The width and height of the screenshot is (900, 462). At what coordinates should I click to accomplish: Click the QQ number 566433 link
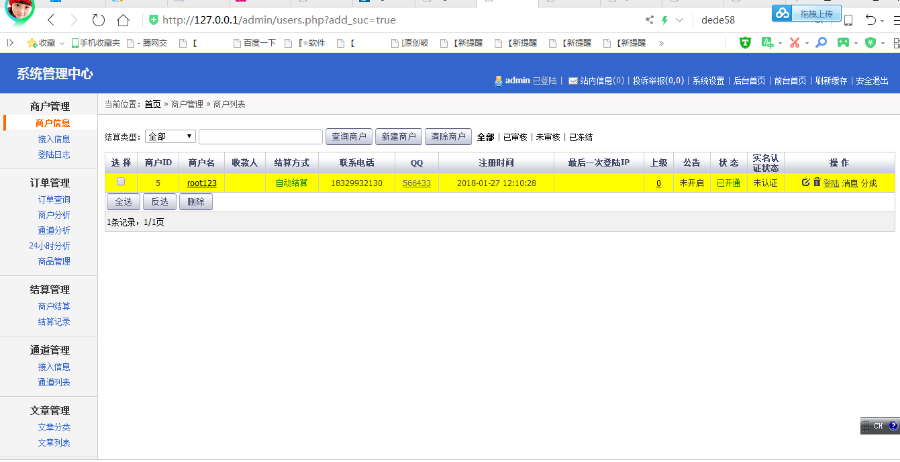pyautogui.click(x=417, y=183)
